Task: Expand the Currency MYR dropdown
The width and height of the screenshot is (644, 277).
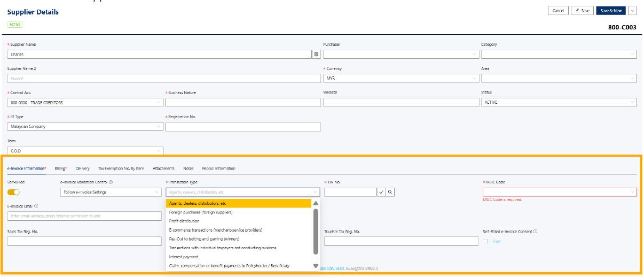Action: 400,78
